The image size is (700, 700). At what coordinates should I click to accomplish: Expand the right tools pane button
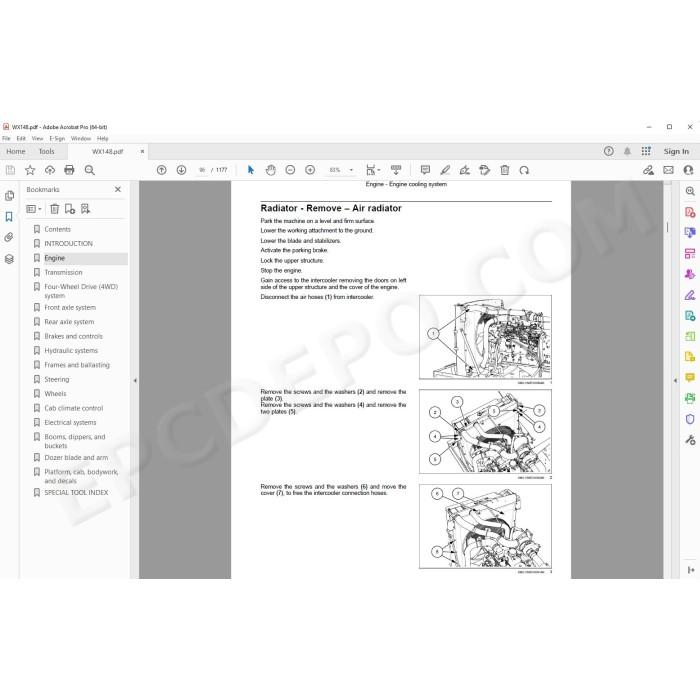691,570
